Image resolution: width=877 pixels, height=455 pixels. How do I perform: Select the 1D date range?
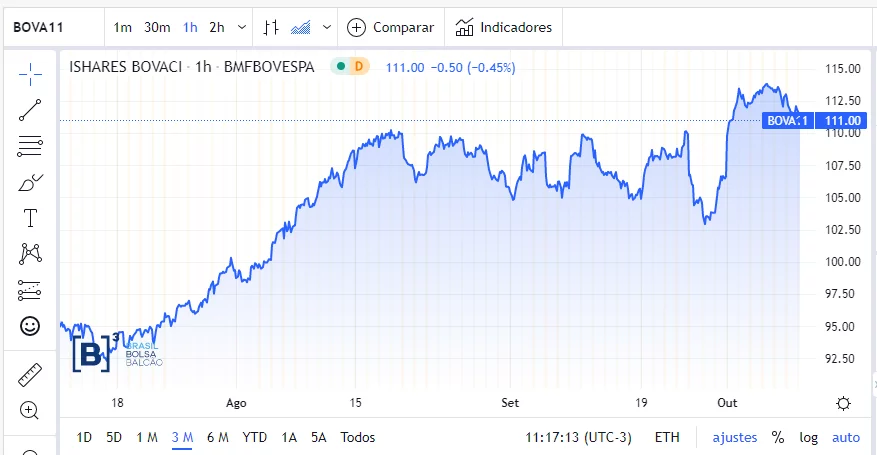pyautogui.click(x=84, y=438)
